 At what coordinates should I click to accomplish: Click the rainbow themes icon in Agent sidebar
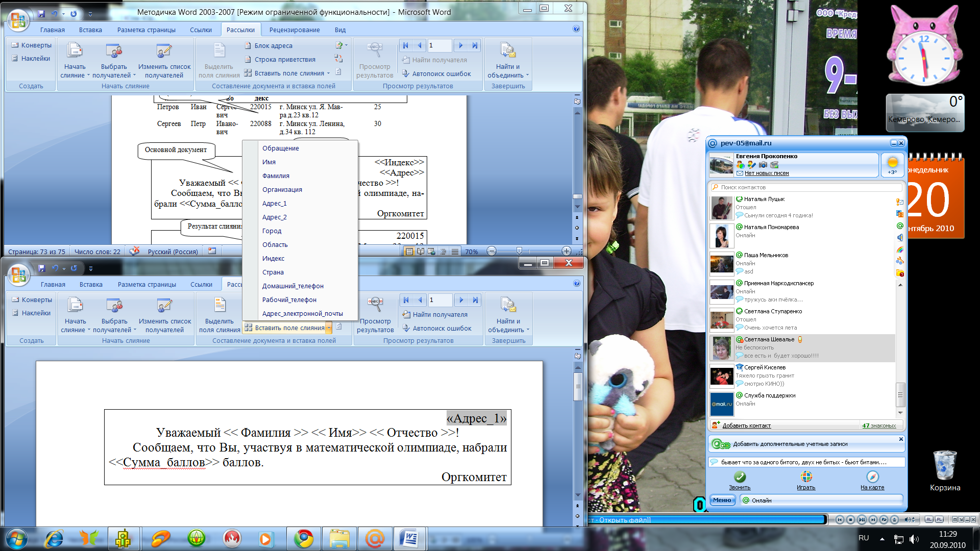[899, 249]
